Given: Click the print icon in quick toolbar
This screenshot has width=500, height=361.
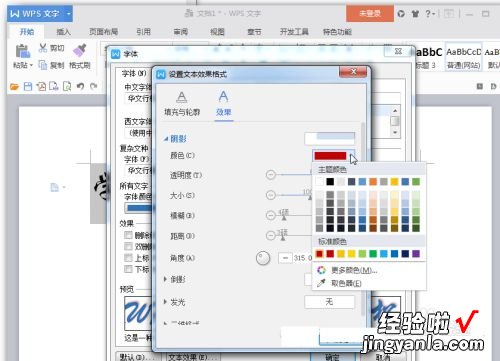Looking at the screenshot, I should pos(54,86).
